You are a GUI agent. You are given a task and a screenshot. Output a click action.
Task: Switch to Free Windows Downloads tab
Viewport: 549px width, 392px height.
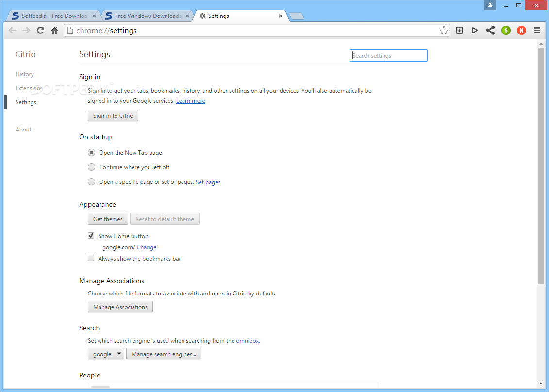point(147,16)
